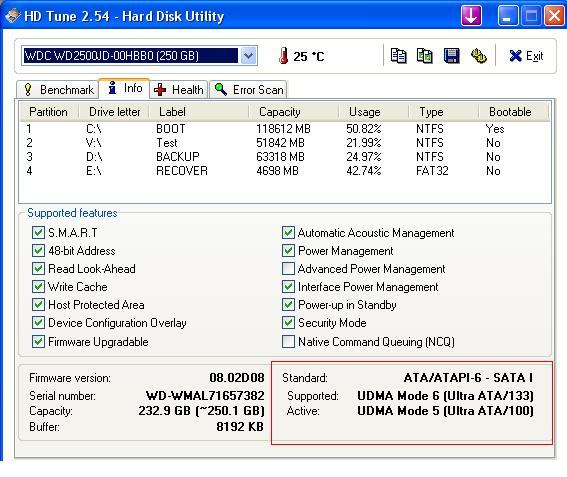Viewport: 567px width, 477px height.
Task: Toggle the S.M.A.R.T checkbox
Action: [x=38, y=233]
